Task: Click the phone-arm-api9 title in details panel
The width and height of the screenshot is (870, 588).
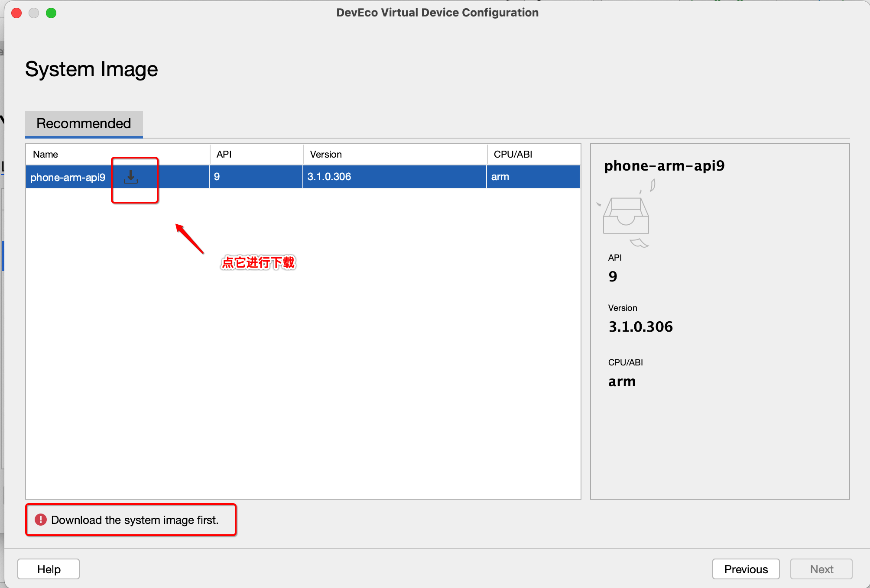Action: (x=664, y=165)
